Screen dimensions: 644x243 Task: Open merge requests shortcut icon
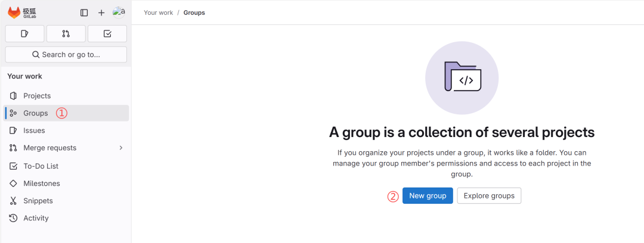coord(66,34)
